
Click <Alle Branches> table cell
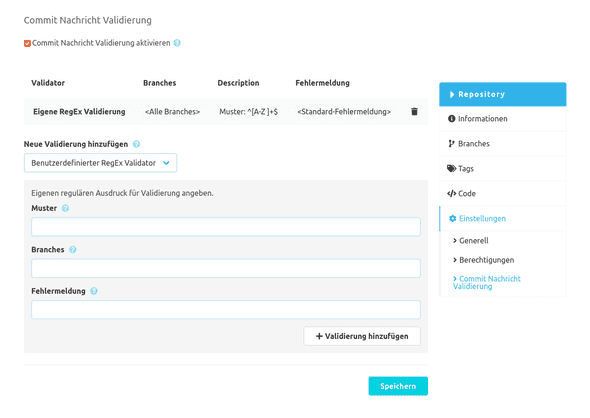pos(172,111)
